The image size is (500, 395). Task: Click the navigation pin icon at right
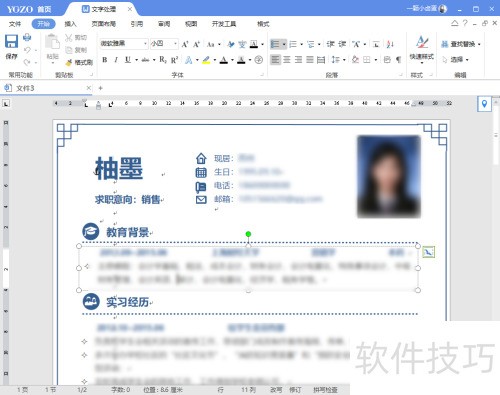point(484,104)
